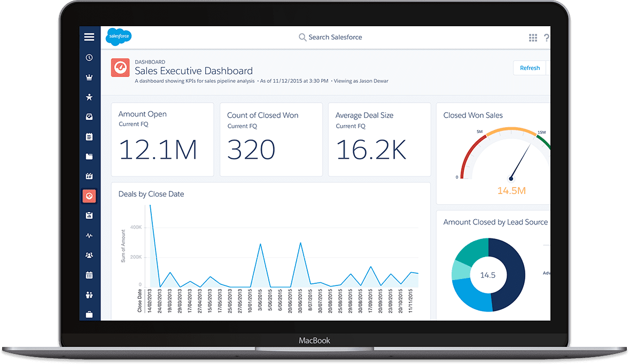Click the red dashboard gauge header icon
629x364 pixels.
(x=120, y=67)
